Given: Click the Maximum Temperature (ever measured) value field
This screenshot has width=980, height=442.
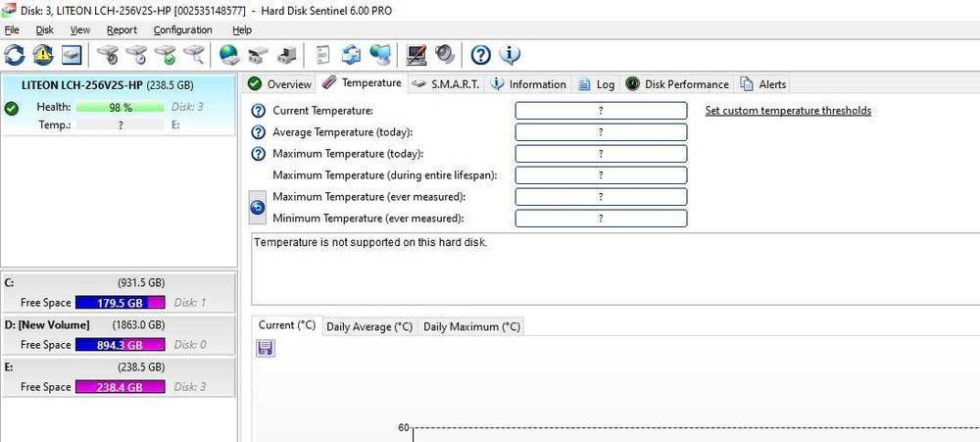Looking at the screenshot, I should click(601, 196).
